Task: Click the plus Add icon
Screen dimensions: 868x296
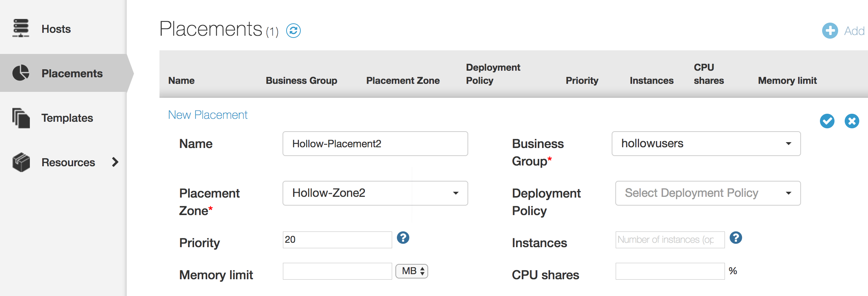Action: pyautogui.click(x=830, y=31)
